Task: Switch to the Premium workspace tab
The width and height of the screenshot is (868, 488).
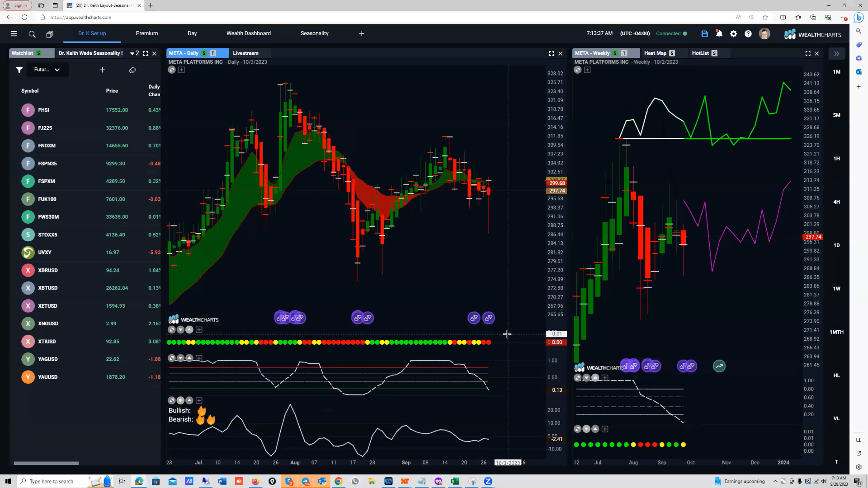Action: coord(147,33)
